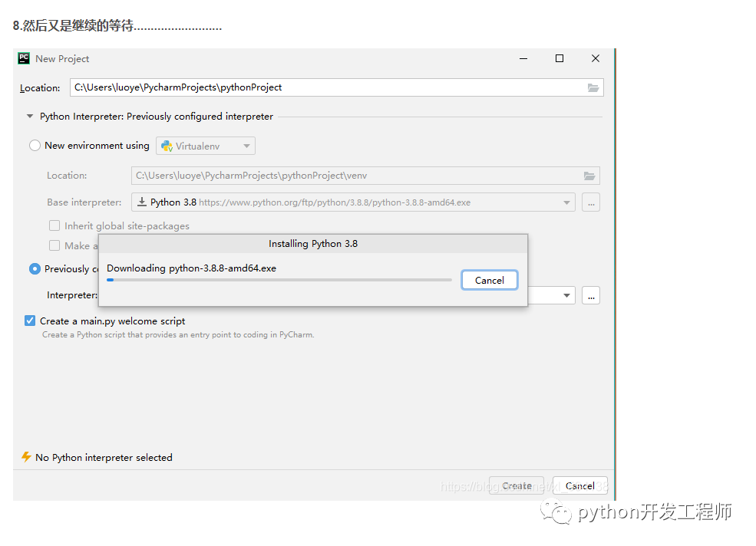The image size is (756, 546).
Task: Uncheck Create a main.py welcome script
Action: (30, 321)
